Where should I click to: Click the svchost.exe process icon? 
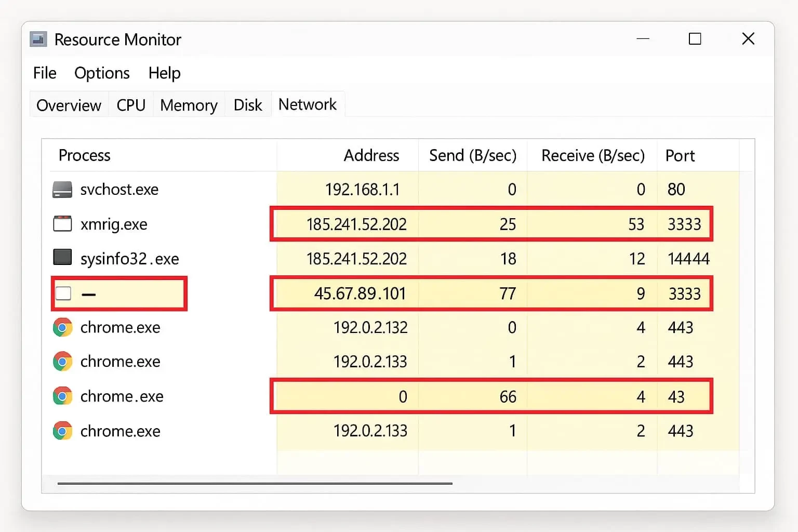click(x=62, y=190)
